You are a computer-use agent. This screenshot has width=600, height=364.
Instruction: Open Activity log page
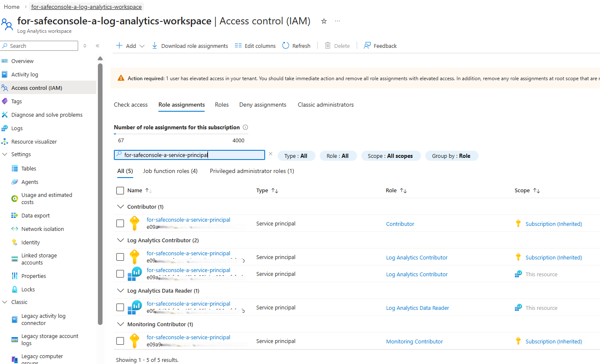click(24, 74)
